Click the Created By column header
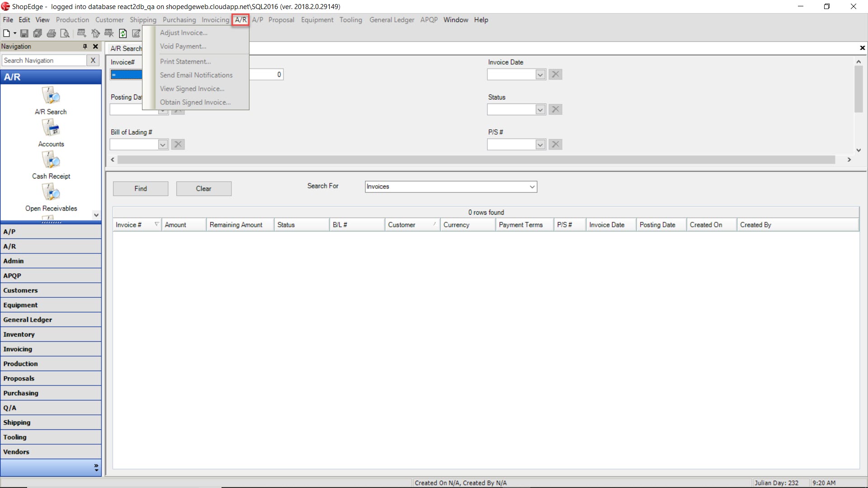 [x=798, y=225]
